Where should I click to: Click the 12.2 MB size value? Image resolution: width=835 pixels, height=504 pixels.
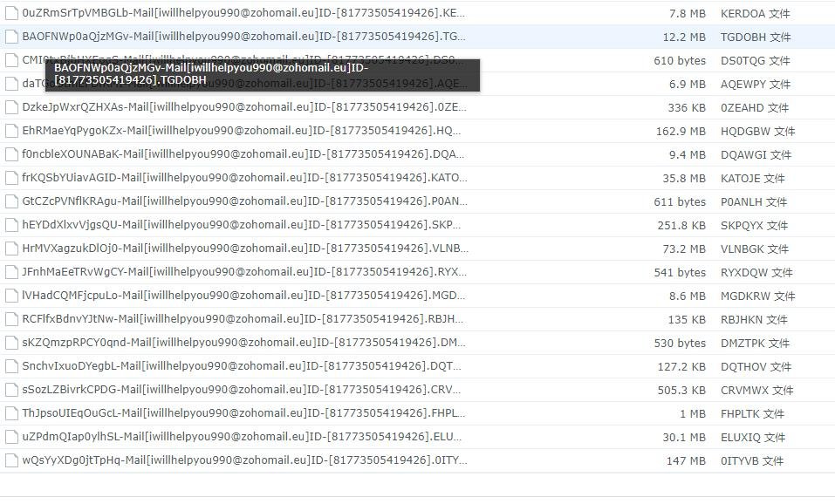pos(684,37)
